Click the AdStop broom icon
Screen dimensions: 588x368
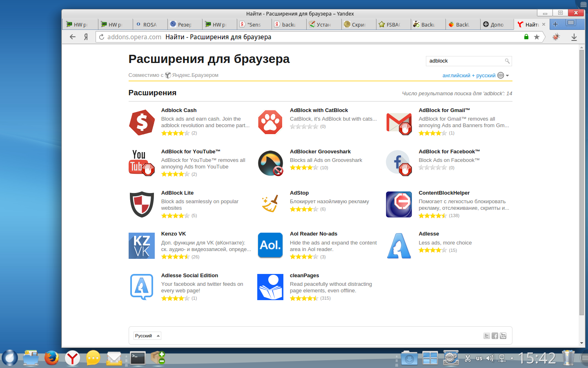click(x=270, y=204)
